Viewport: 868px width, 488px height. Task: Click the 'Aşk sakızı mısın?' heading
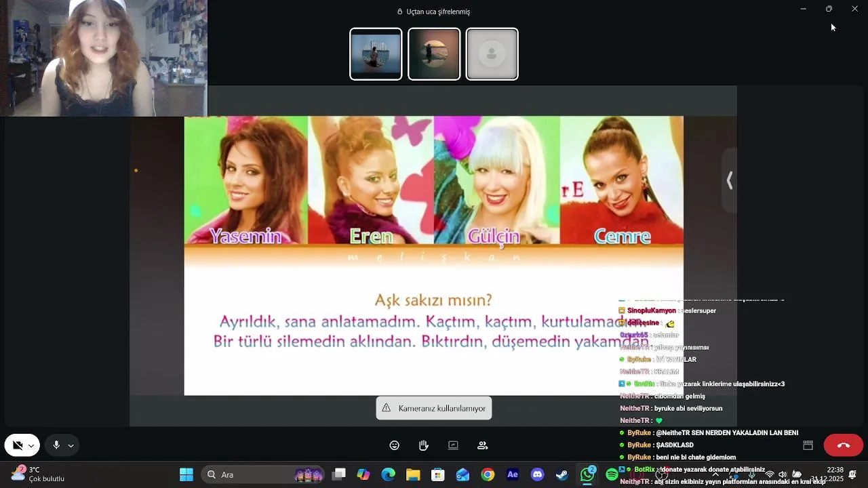pyautogui.click(x=433, y=300)
